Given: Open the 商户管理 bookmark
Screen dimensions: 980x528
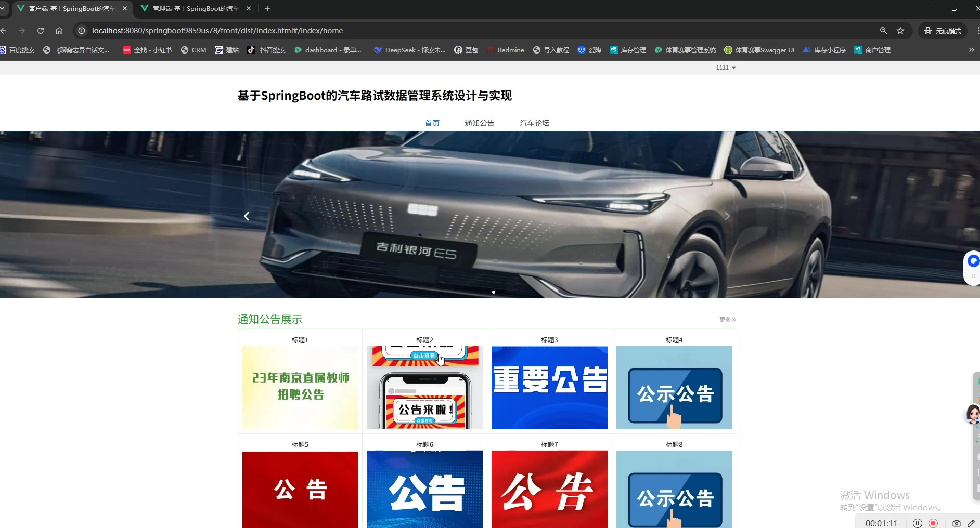Looking at the screenshot, I should point(872,50).
